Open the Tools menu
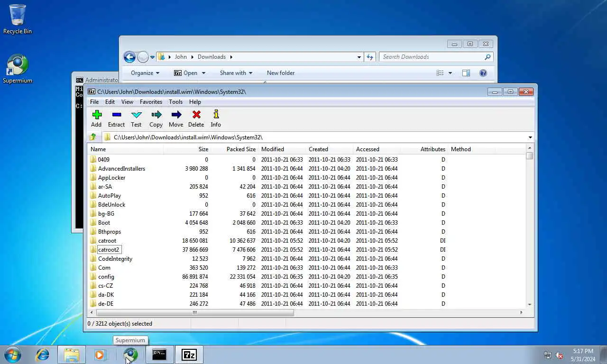 tap(175, 102)
